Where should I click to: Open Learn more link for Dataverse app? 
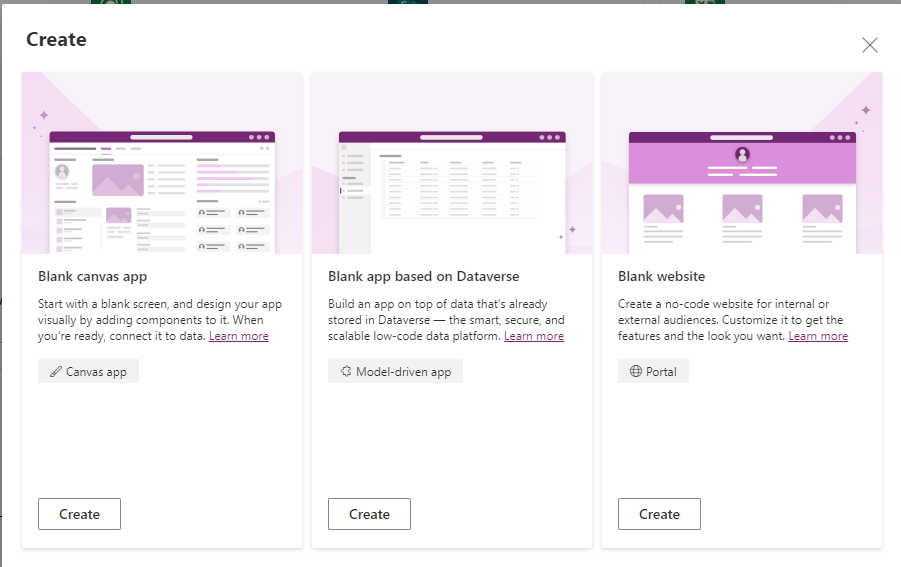point(533,336)
